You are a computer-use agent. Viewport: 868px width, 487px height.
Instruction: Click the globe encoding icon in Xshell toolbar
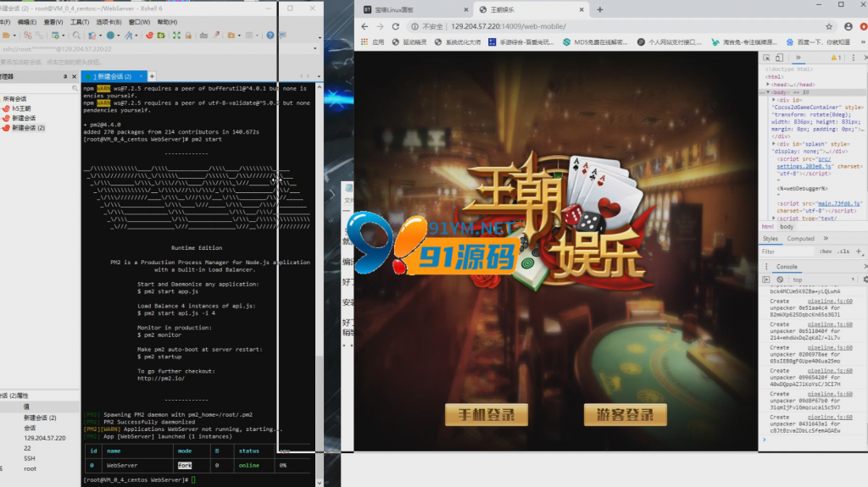(x=110, y=36)
